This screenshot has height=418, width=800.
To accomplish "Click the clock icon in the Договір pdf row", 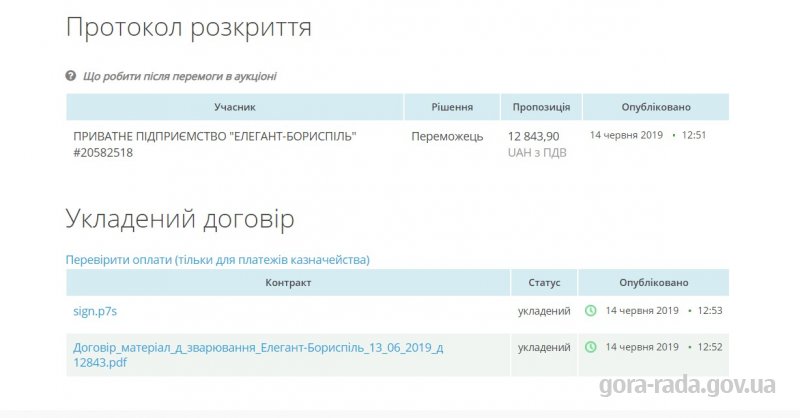I will 590,347.
